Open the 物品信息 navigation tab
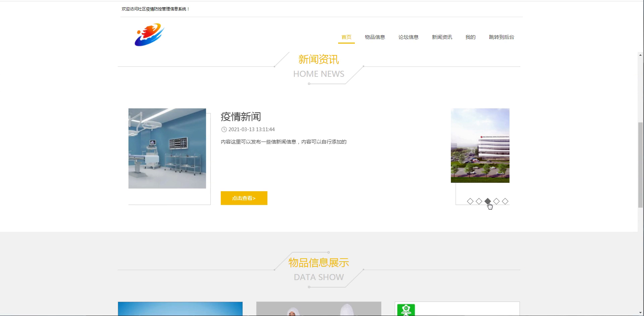Screen dimensions: 644x316 pyautogui.click(x=375, y=37)
